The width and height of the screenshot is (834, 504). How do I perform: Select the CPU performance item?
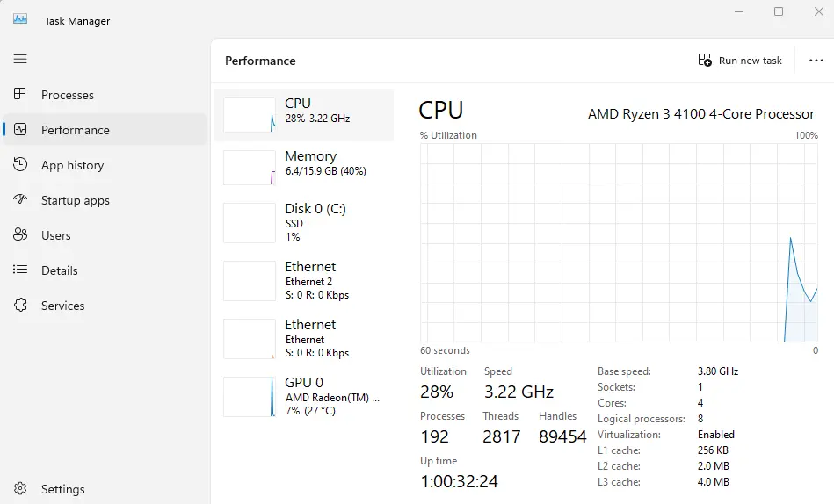304,115
